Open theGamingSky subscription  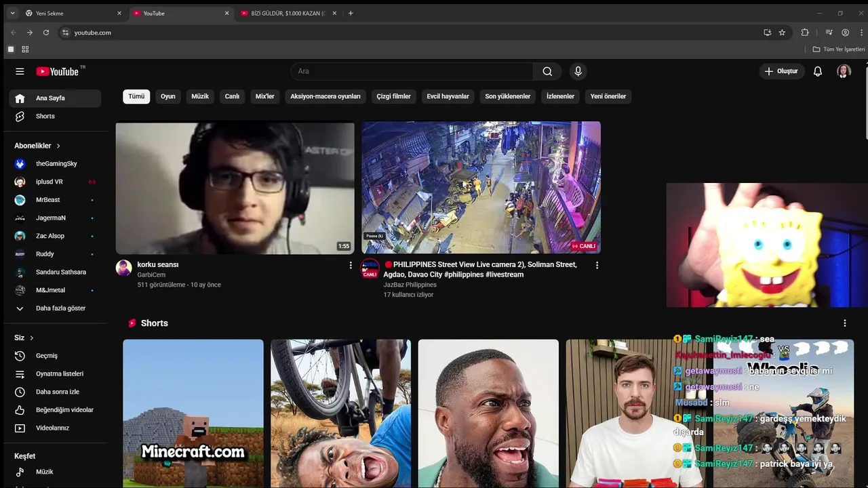click(55, 164)
